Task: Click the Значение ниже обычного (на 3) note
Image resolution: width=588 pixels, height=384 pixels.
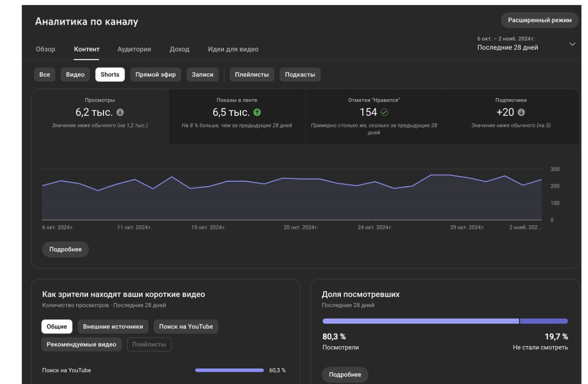Action: 511,125
